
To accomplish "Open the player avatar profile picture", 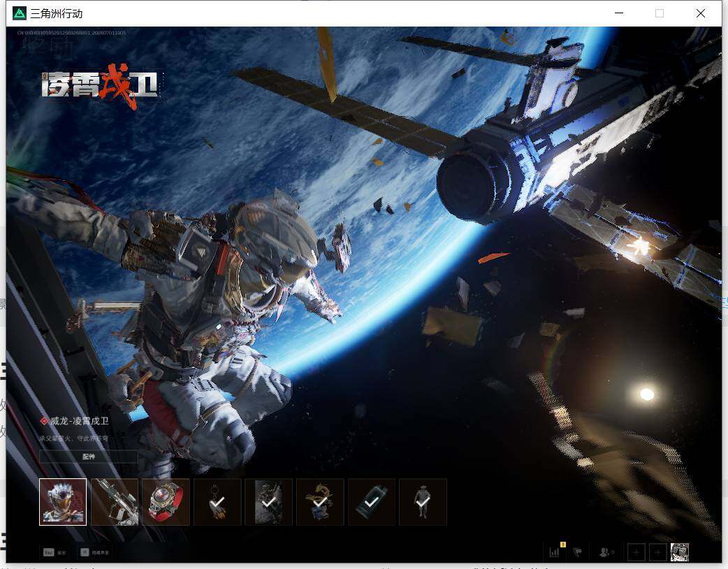I will pos(680,552).
